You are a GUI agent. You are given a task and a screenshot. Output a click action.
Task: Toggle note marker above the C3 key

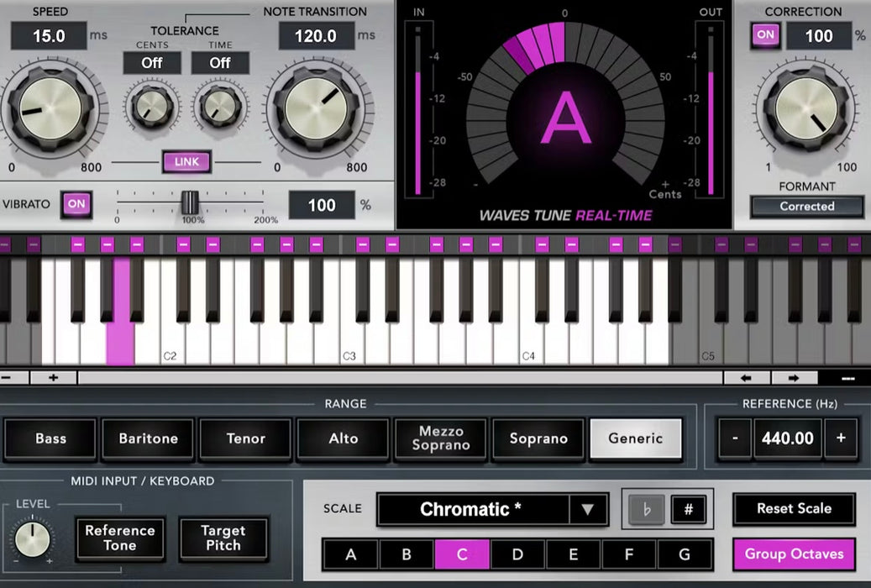point(362,244)
